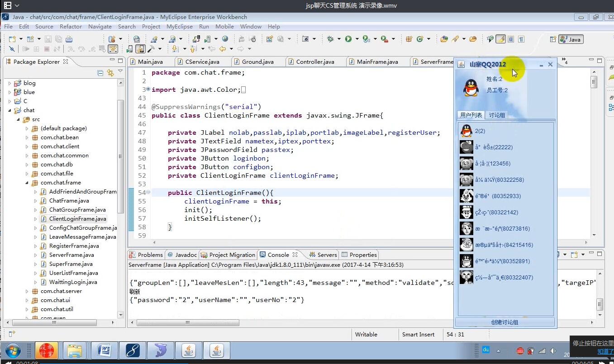
Task: Click the New file toolbar icon
Action: 12,39
